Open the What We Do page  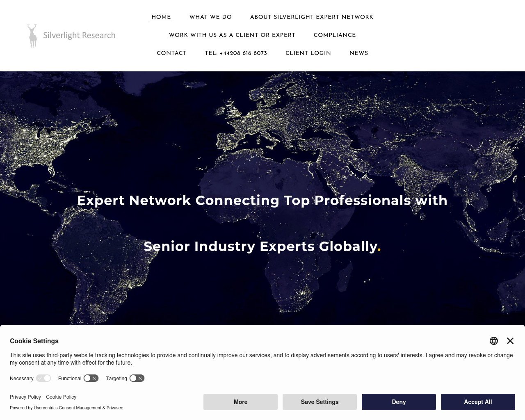pos(210,17)
